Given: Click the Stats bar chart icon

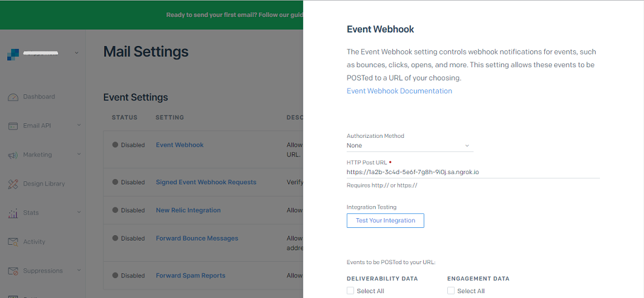Looking at the screenshot, I should click(x=13, y=213).
